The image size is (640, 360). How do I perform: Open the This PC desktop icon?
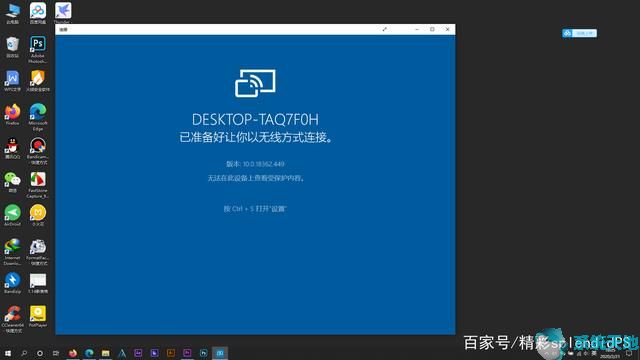point(13,12)
